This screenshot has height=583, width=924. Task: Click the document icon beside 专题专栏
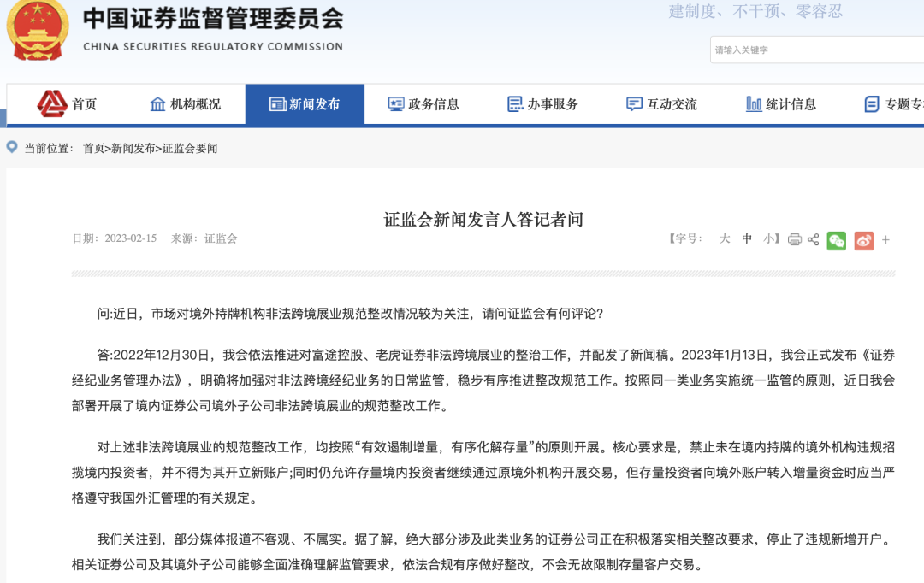click(x=872, y=104)
